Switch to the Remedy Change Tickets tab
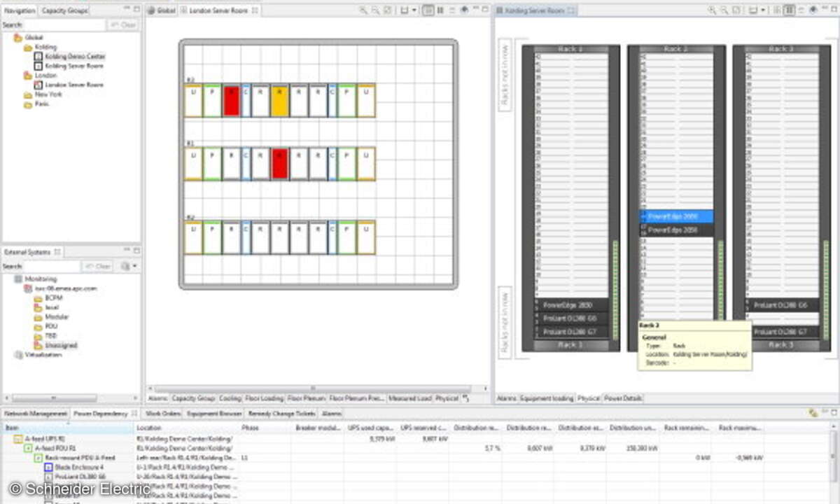 [x=281, y=414]
